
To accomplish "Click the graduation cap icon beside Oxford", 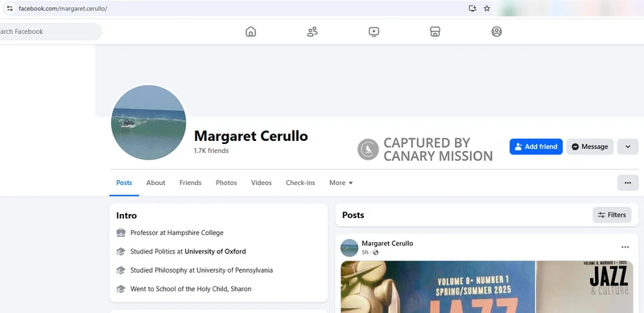I will pyautogui.click(x=121, y=251).
